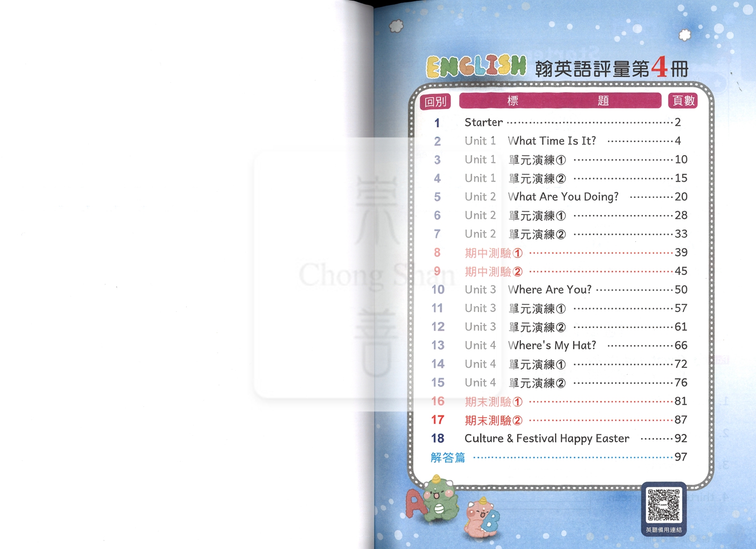Click page number 2 for Starter
This screenshot has width=756, height=549.
pyautogui.click(x=678, y=122)
